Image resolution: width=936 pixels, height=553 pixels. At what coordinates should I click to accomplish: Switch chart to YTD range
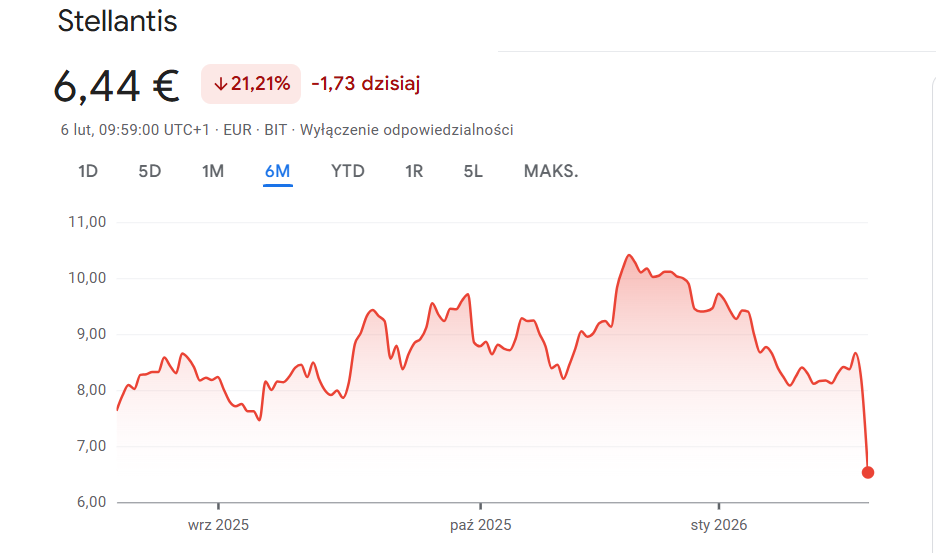347,171
